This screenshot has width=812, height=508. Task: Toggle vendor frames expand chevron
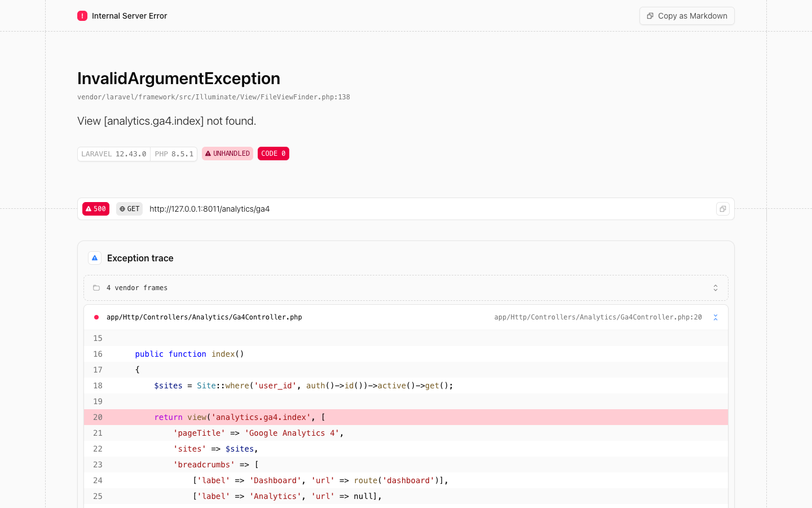(716, 288)
